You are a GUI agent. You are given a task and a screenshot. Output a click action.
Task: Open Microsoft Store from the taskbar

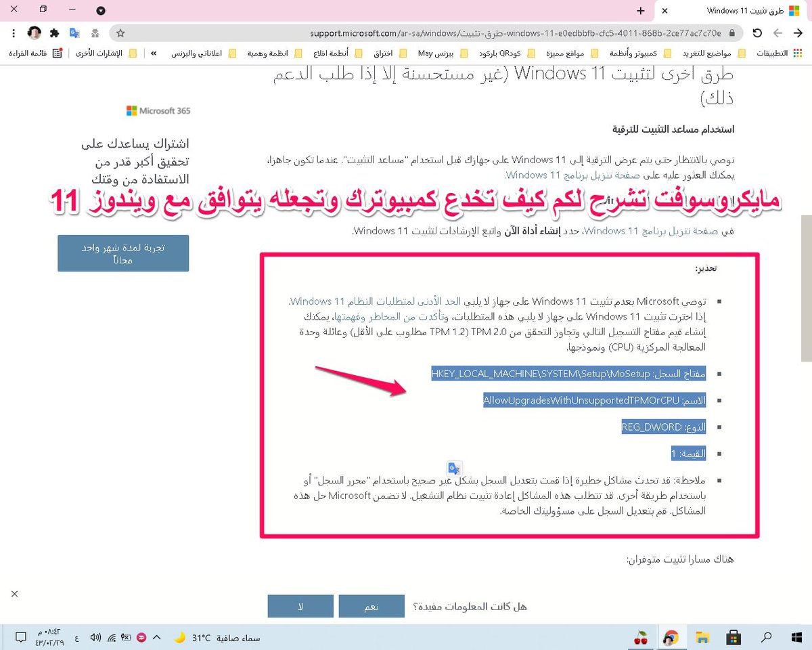tap(733, 637)
